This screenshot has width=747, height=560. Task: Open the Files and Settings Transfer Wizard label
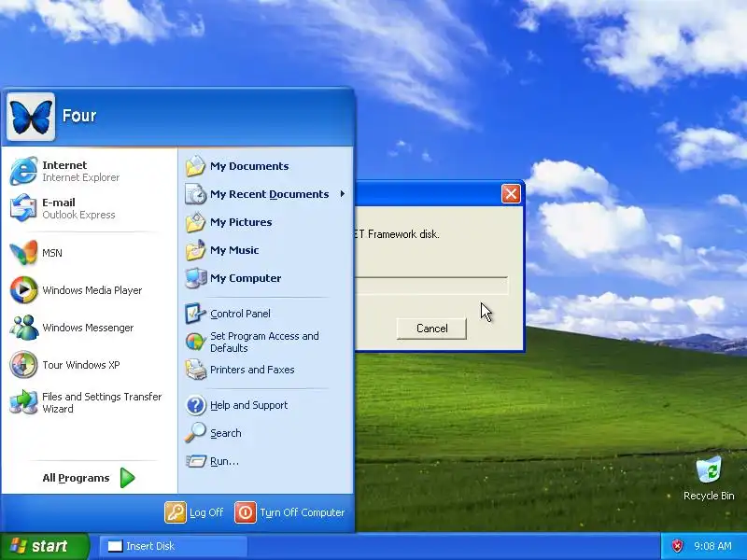[x=102, y=402]
